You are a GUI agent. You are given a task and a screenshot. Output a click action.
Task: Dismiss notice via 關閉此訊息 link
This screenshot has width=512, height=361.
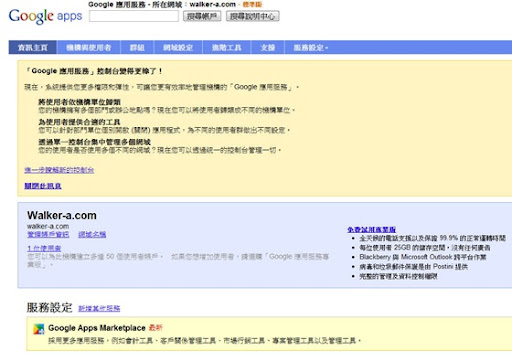43,186
